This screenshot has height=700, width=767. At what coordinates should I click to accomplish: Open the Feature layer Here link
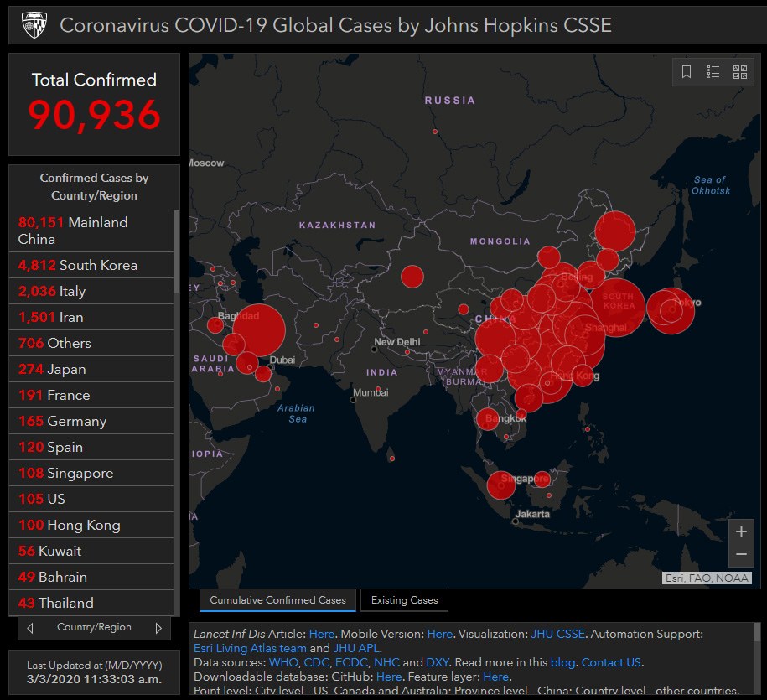[x=496, y=677]
